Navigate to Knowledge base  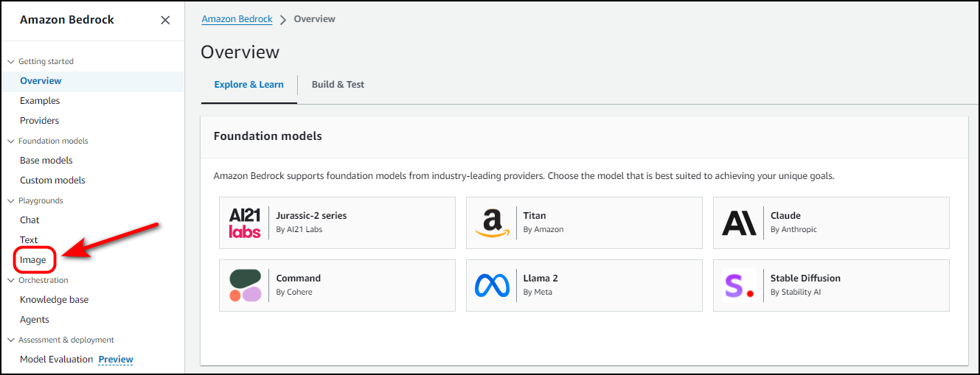(x=54, y=300)
